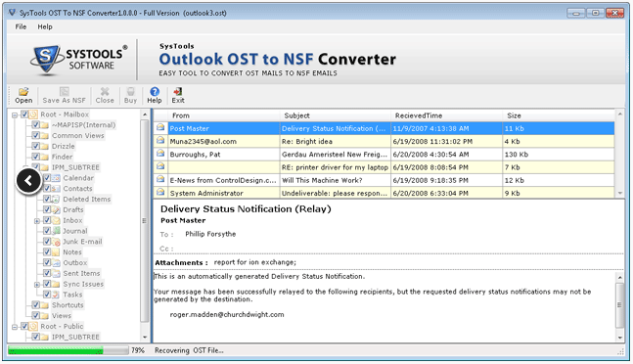Click the round back arrow overlay button
The width and height of the screenshot is (633, 364).
click(x=28, y=181)
